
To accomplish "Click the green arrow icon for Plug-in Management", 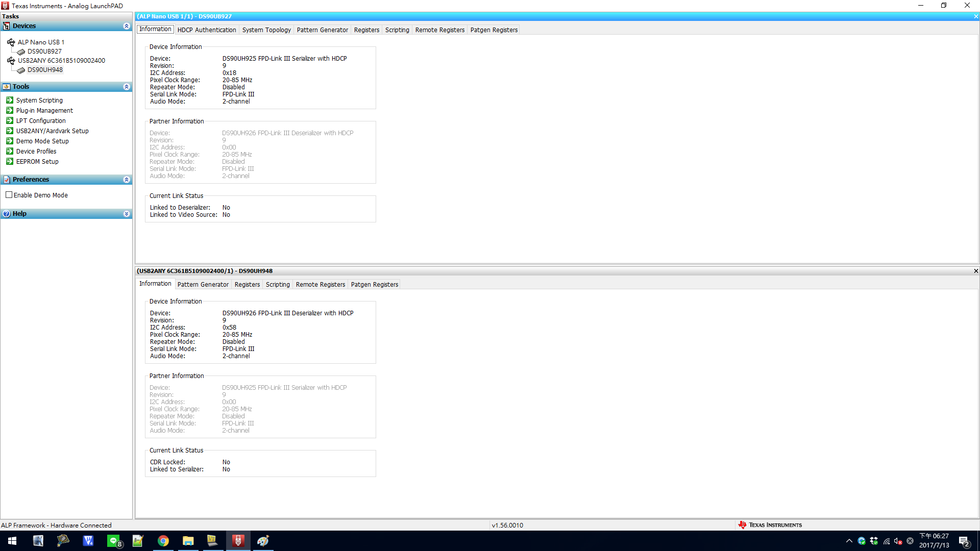I will tap(10, 110).
